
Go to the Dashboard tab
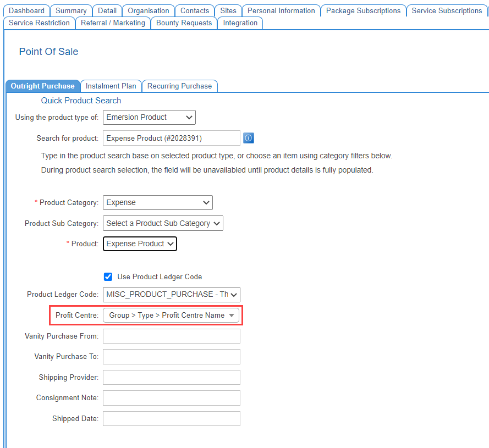(x=26, y=10)
